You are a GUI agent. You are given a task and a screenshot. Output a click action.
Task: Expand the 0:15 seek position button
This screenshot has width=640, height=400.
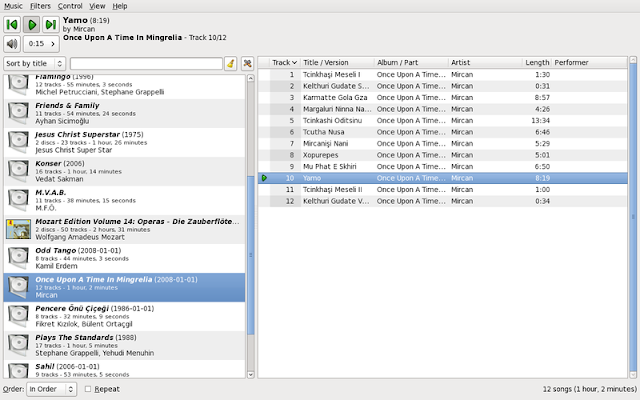[x=41, y=44]
